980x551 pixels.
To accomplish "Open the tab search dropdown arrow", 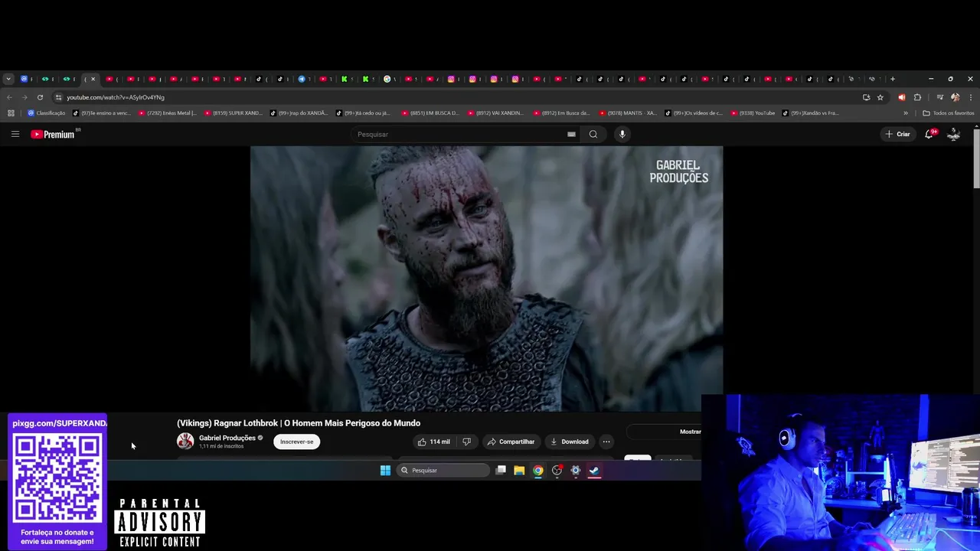I will click(x=8, y=79).
